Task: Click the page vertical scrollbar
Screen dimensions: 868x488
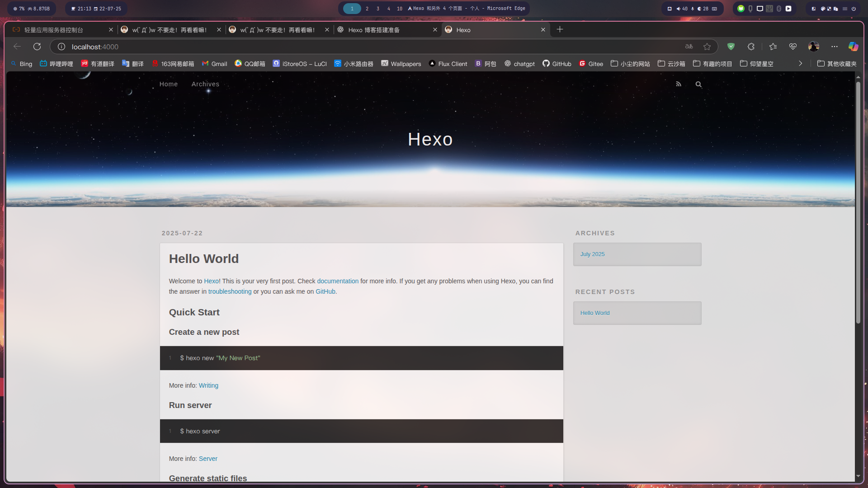Action: click(x=858, y=203)
